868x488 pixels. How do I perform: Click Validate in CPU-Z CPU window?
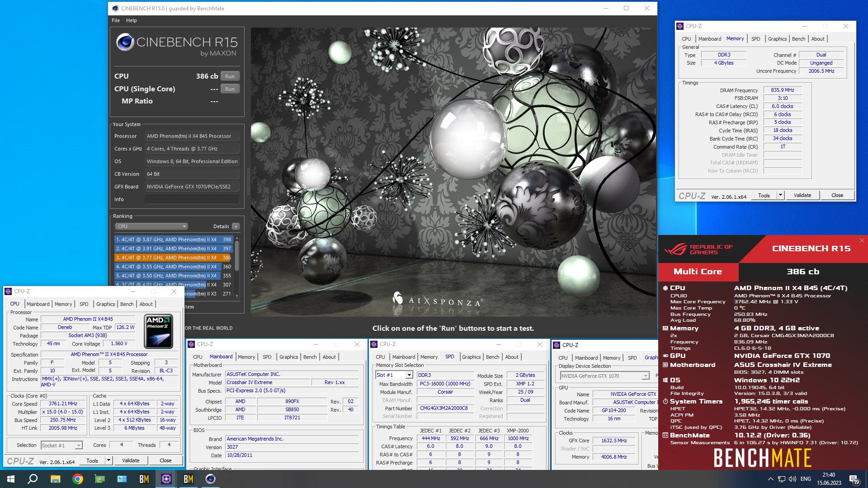pos(131,460)
